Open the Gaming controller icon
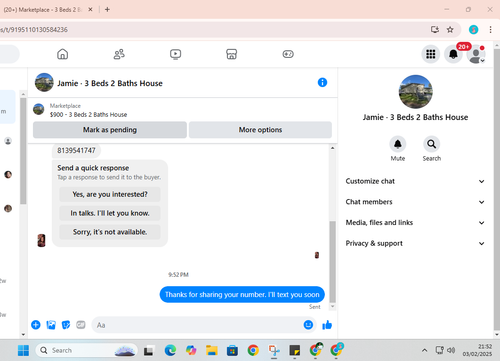 coord(288,54)
